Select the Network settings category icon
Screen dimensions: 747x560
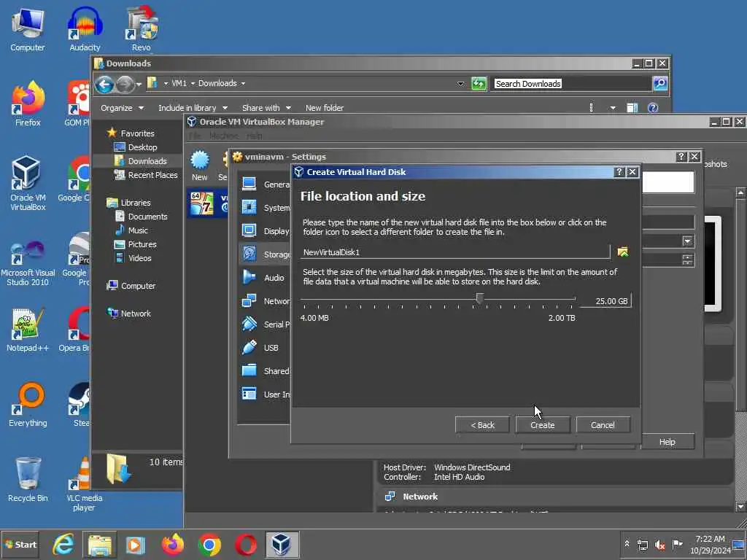point(249,300)
